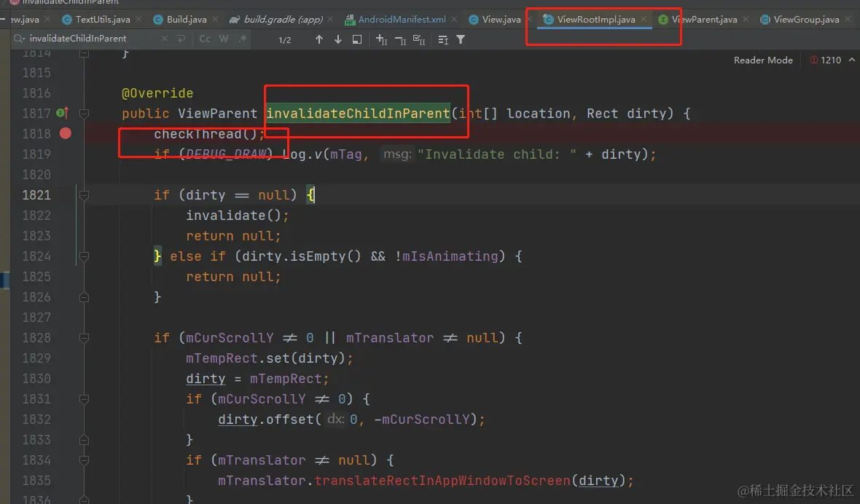Collapse method fold marker at line 1817
The width and height of the screenshot is (860, 504).
coord(84,114)
